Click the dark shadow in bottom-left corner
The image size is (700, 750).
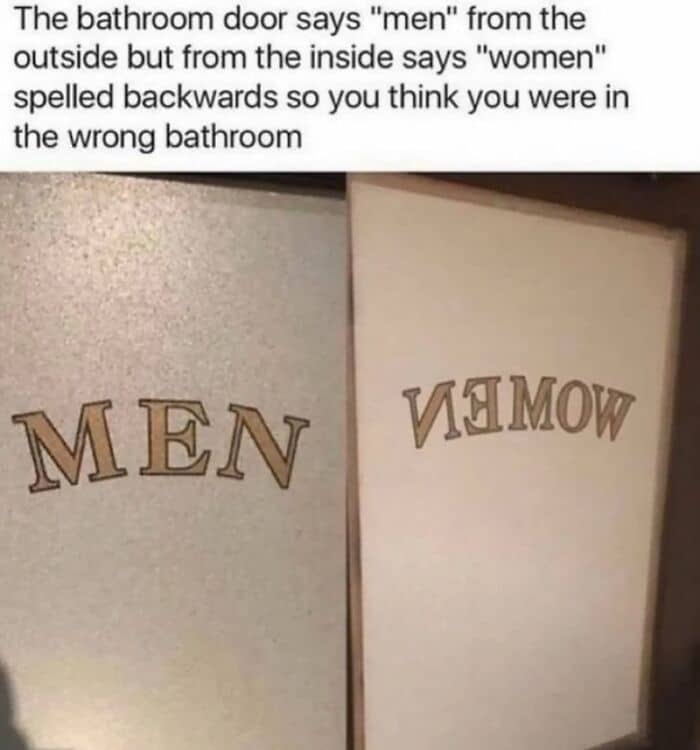click(x=12, y=708)
